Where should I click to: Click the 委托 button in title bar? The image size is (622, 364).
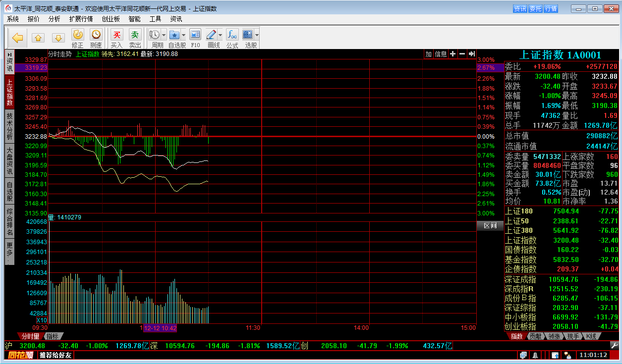(535, 8)
